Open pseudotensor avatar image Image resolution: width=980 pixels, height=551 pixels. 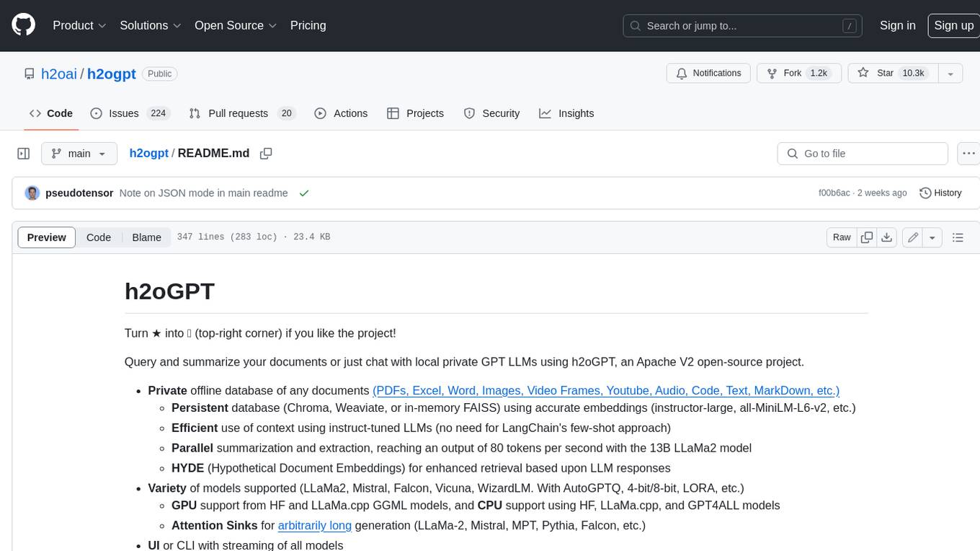pos(32,193)
